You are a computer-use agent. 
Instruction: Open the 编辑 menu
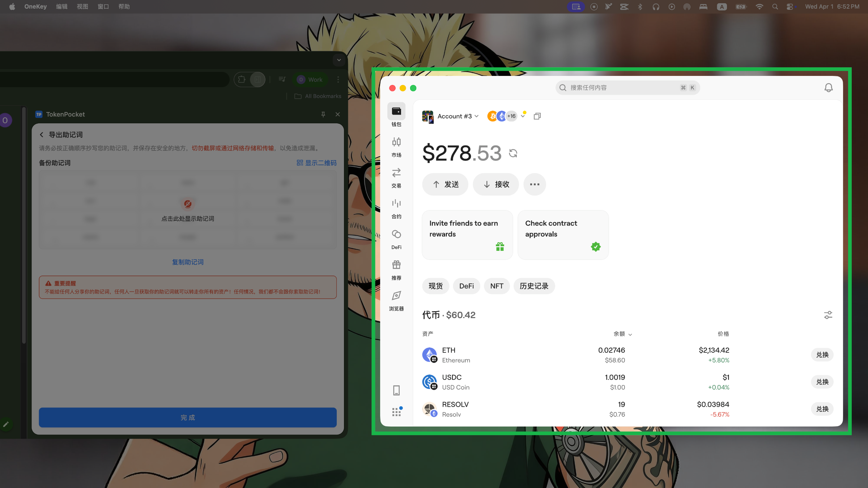pos(62,7)
